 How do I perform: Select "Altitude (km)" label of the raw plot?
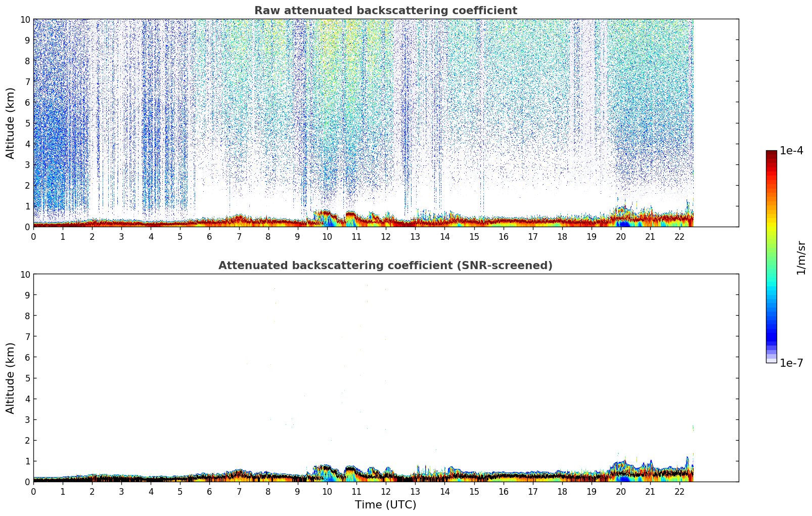click(11, 123)
